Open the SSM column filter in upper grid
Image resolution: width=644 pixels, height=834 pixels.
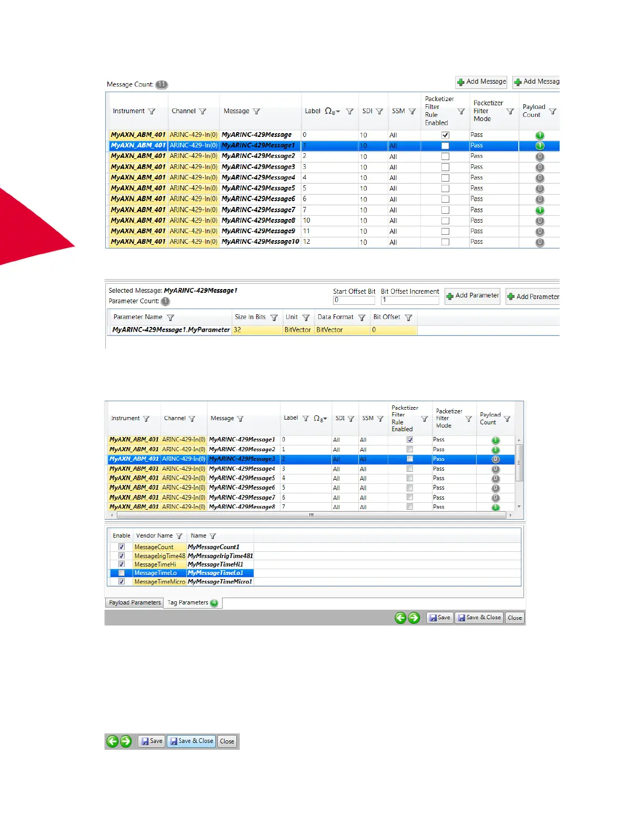point(412,112)
